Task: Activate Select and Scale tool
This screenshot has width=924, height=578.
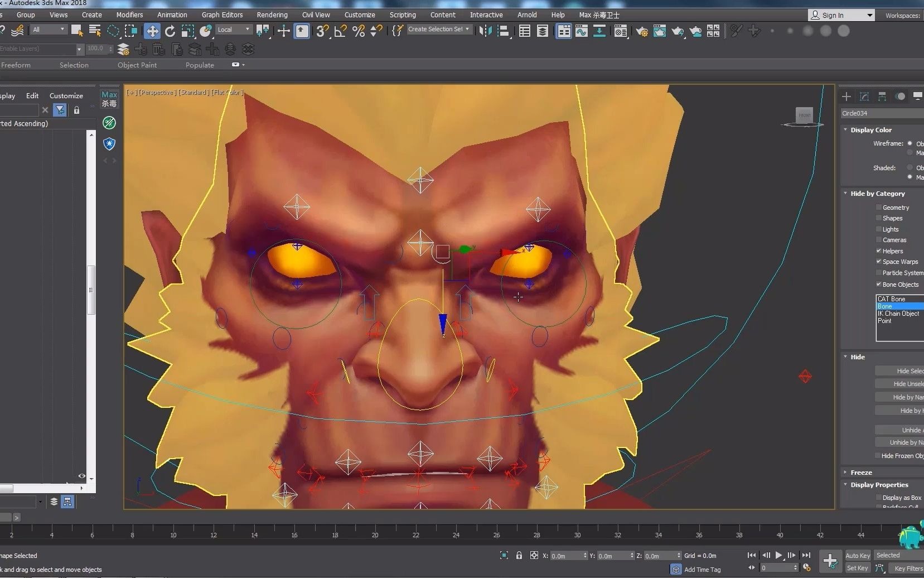Action: (188, 31)
